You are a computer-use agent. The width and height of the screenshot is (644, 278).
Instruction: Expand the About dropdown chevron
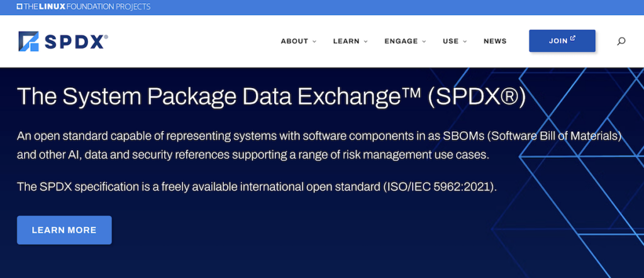pyautogui.click(x=314, y=42)
